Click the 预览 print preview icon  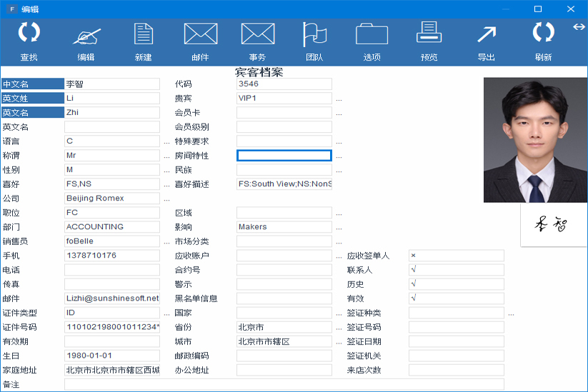(429, 34)
